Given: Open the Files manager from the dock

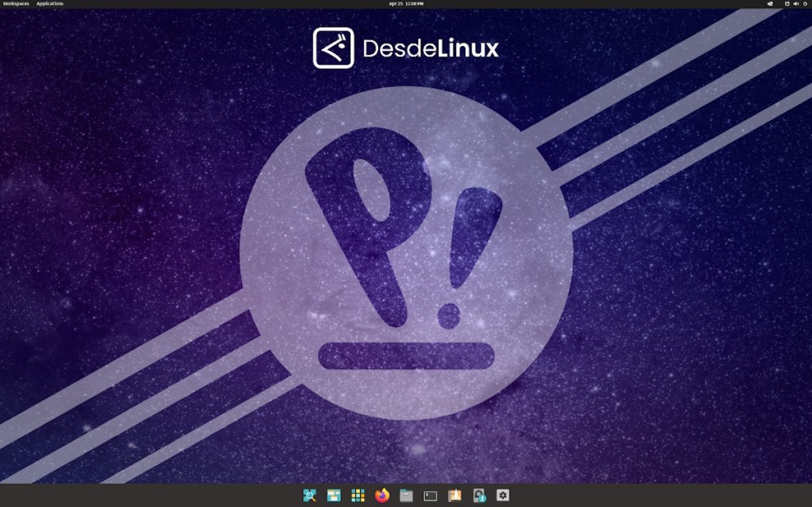Looking at the screenshot, I should pyautogui.click(x=405, y=494).
